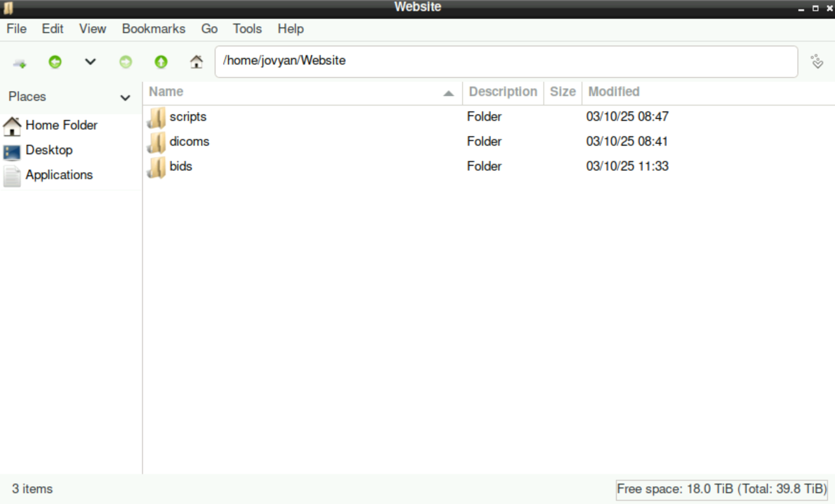Click Folder description in scripts row
The width and height of the screenshot is (835, 504).
[x=484, y=117]
